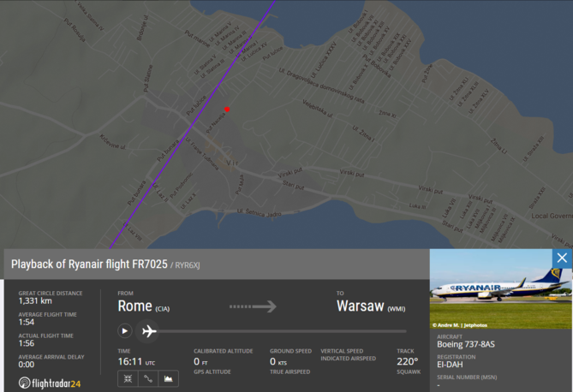The height and width of the screenshot is (392, 573).
Task: Click the time value 16:11 UTC
Action: point(136,362)
